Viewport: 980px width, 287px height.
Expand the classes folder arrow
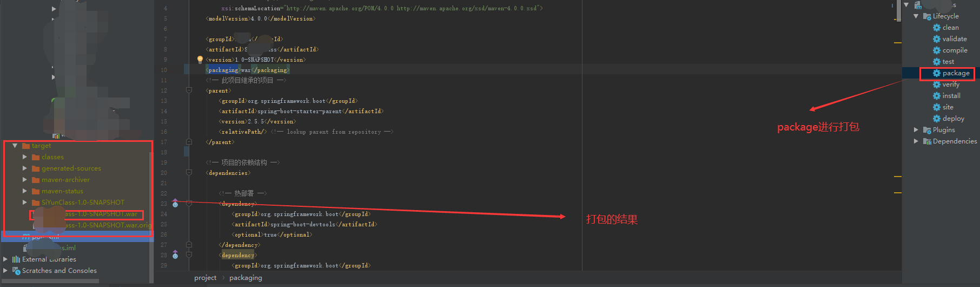click(x=25, y=157)
